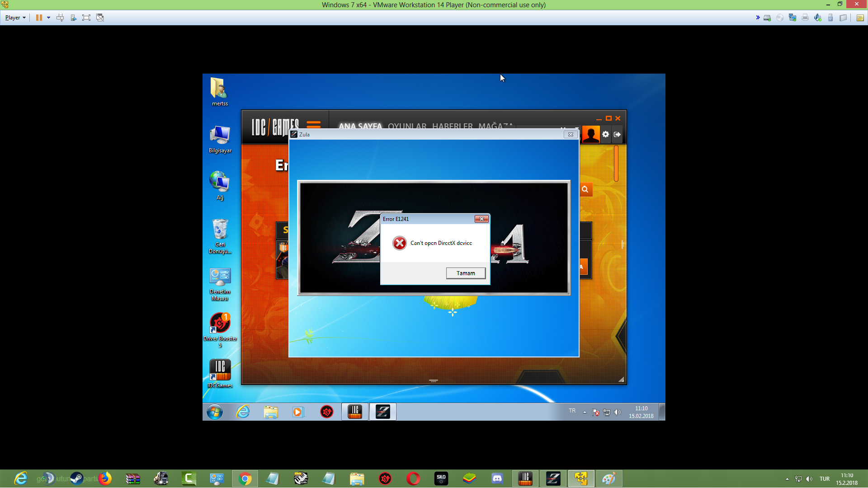
Task: Click the VMware USB device icon
Action: point(830,18)
